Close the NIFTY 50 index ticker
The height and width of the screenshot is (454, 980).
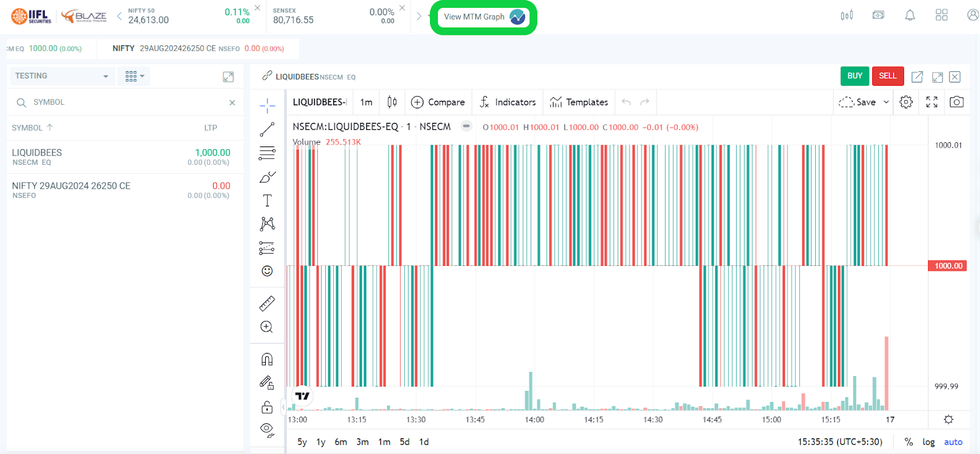(x=257, y=8)
